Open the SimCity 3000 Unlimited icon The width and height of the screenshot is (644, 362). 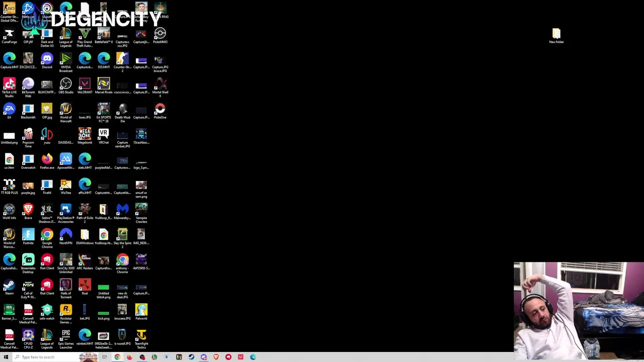66,263
